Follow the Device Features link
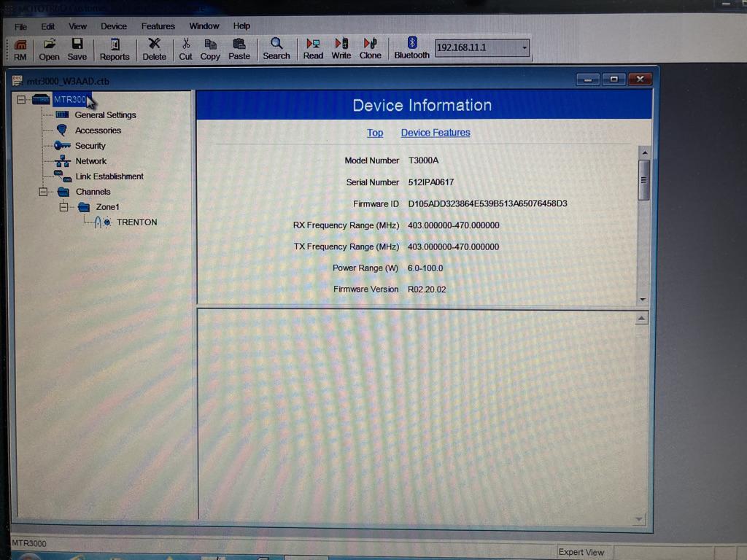 436,133
